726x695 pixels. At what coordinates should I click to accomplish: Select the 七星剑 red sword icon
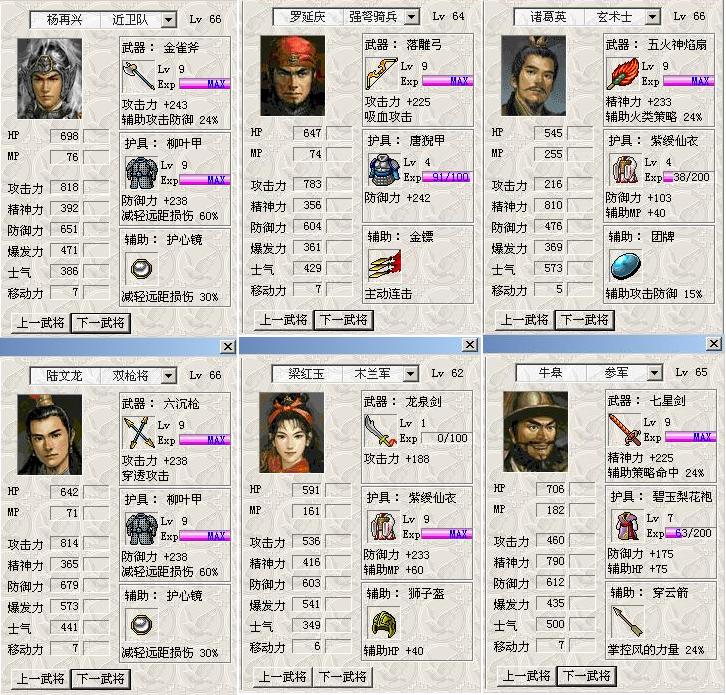pos(623,429)
